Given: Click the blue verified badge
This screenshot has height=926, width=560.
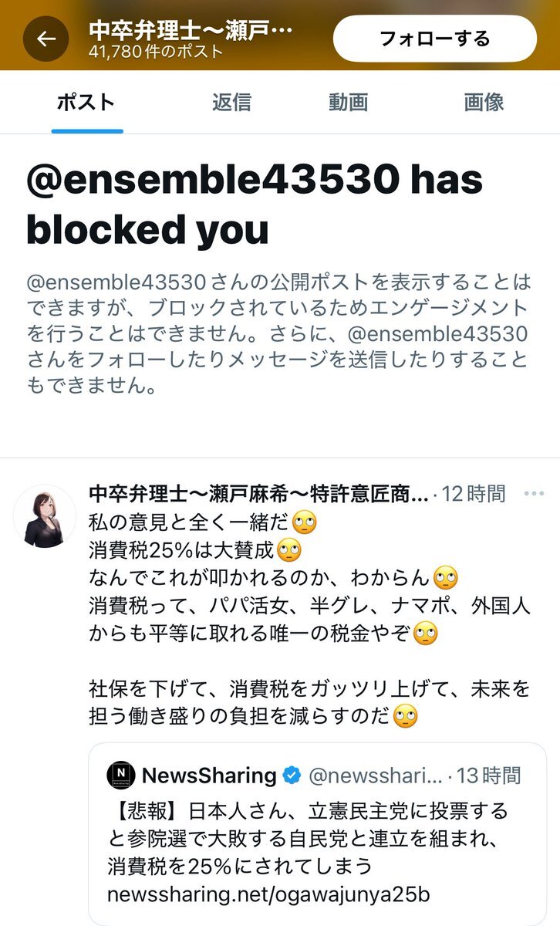Looking at the screenshot, I should (x=292, y=776).
